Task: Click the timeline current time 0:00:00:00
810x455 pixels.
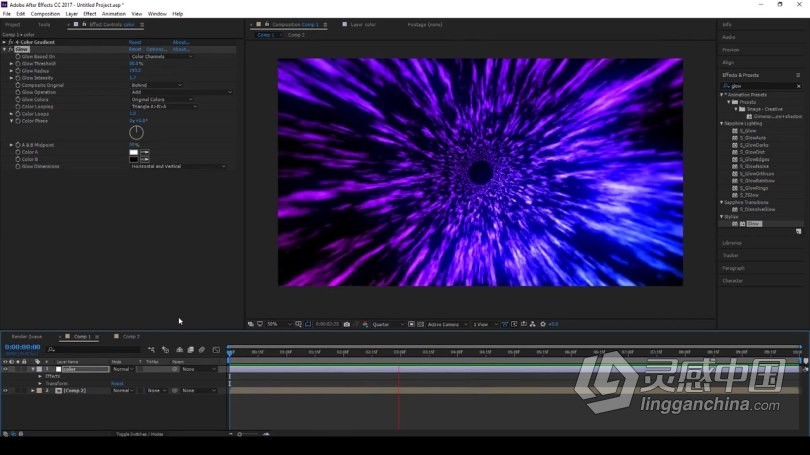Action: point(23,347)
